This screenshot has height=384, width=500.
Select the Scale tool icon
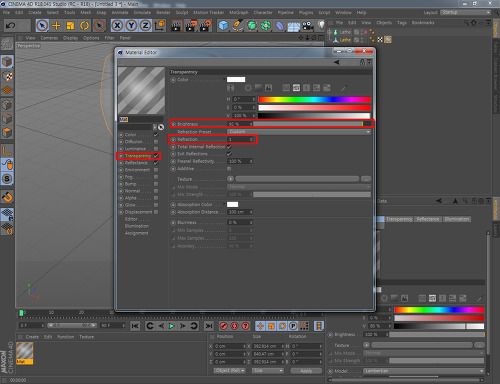70,25
